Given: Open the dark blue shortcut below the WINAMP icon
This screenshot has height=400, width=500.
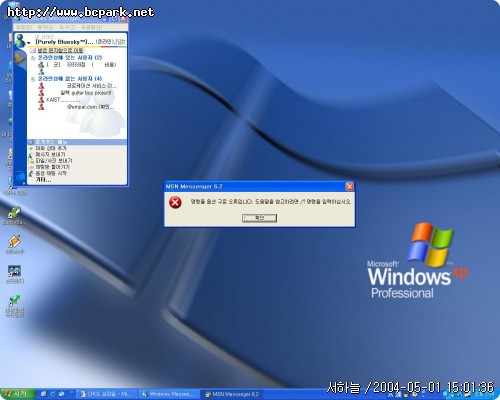Looking at the screenshot, I should point(14,274).
